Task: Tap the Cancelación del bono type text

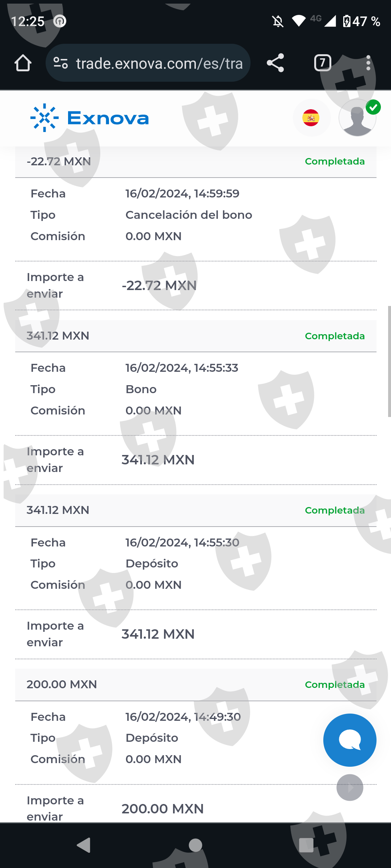Action: tap(189, 215)
